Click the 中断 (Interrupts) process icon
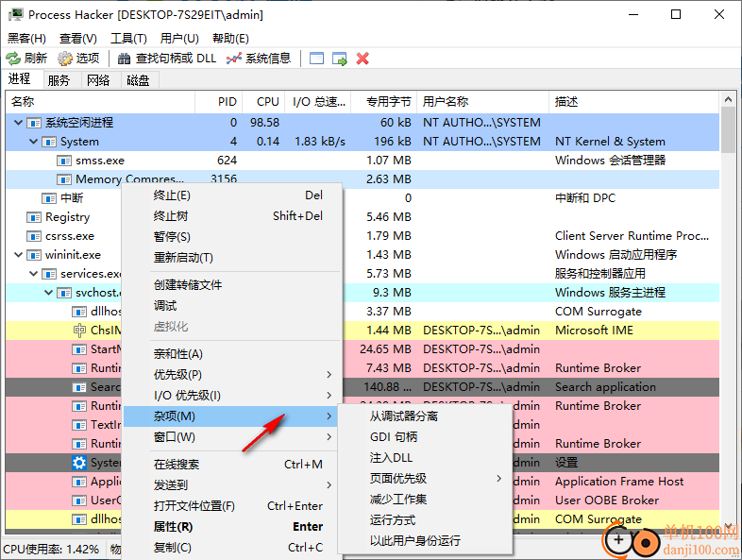The image size is (742, 560). [x=49, y=198]
